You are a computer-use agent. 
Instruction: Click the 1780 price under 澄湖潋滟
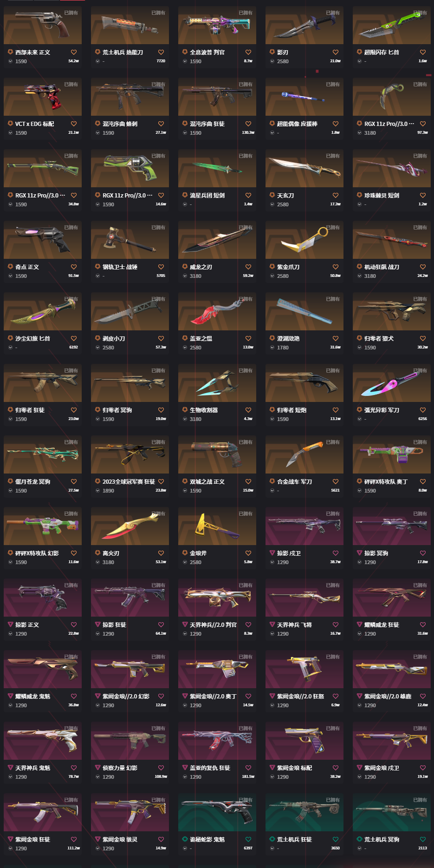click(x=283, y=348)
